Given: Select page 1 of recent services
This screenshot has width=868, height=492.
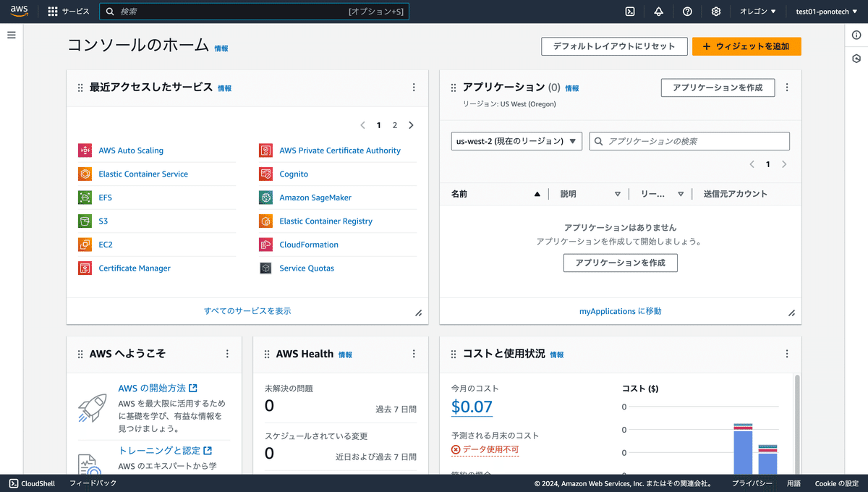Looking at the screenshot, I should point(378,125).
